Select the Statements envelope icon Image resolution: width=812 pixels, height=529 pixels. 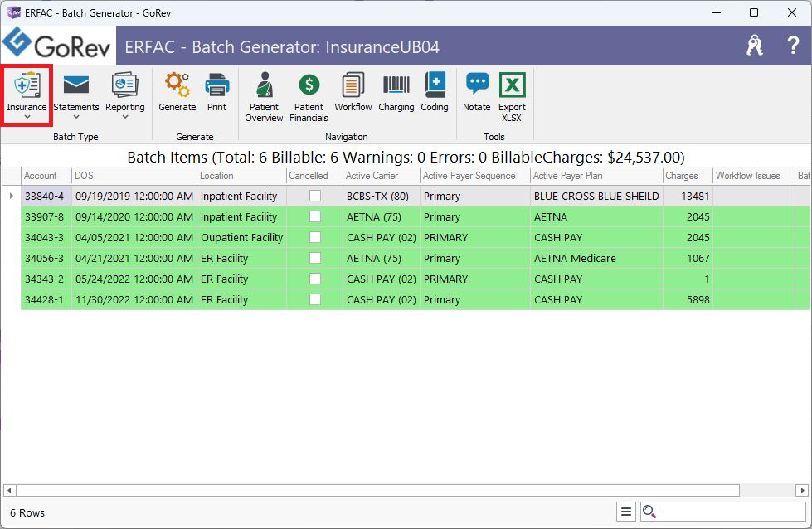point(76,85)
